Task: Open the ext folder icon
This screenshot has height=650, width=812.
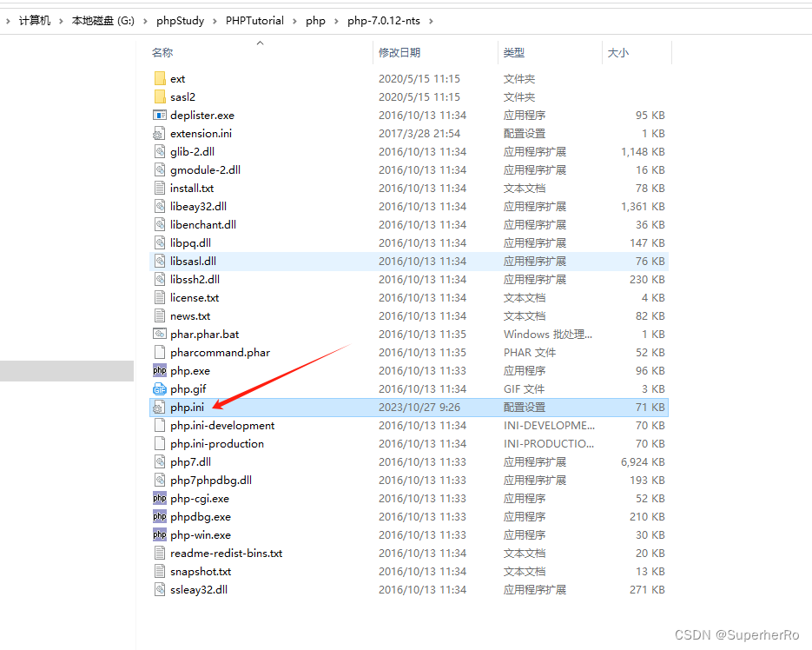Action: (160, 78)
